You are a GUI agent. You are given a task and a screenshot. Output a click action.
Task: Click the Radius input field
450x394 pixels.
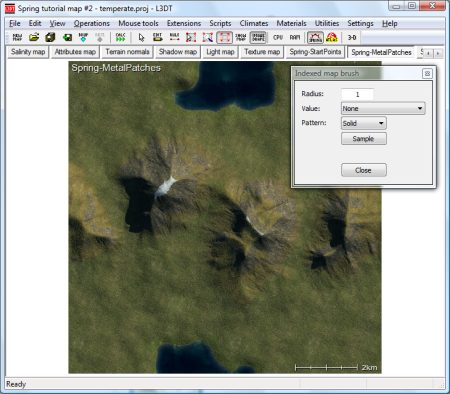[357, 94]
